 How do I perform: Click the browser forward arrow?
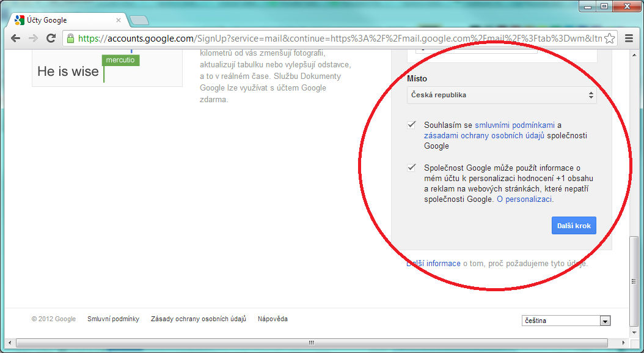coord(33,39)
